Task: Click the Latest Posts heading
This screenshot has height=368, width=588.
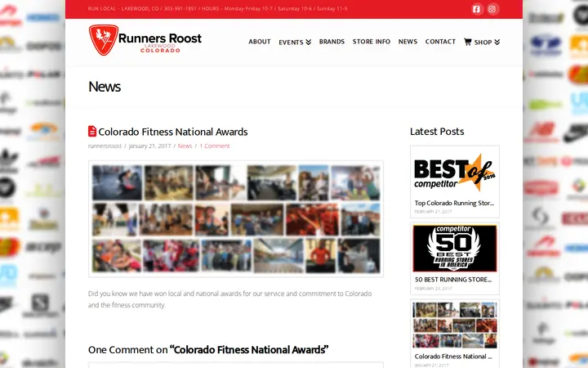Action: (x=437, y=132)
